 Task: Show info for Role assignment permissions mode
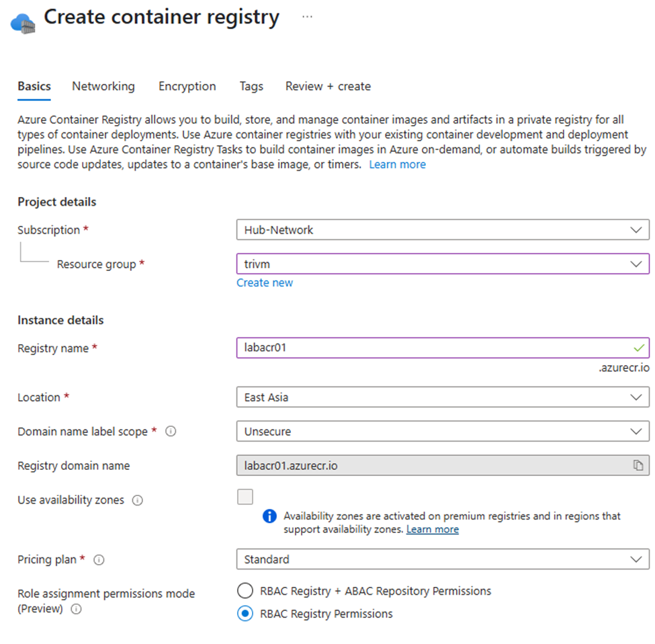pyautogui.click(x=76, y=609)
